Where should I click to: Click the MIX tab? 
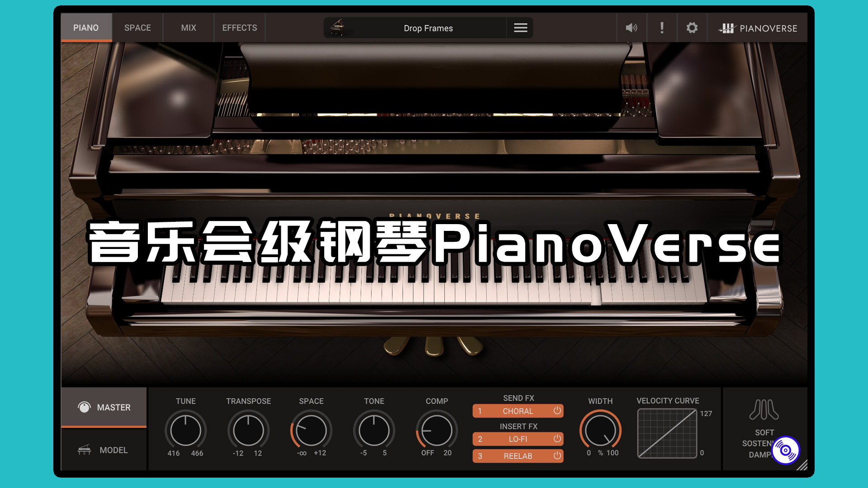coord(189,28)
